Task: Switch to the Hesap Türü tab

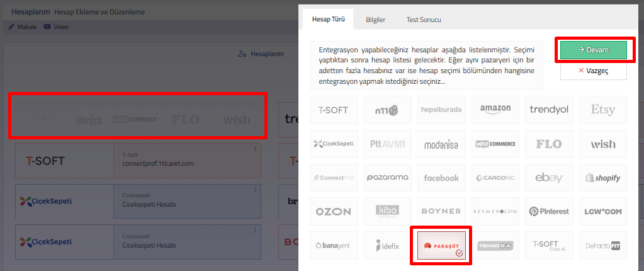Action: (x=328, y=20)
